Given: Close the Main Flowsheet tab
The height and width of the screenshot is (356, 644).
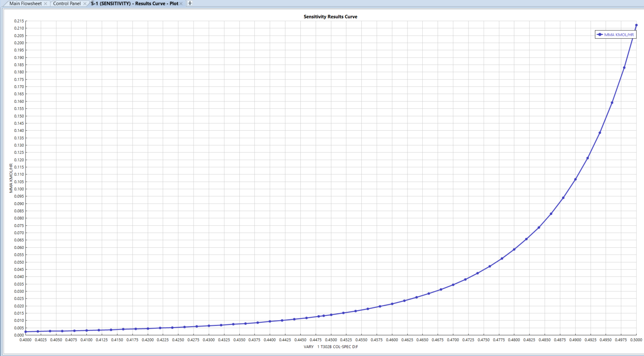Looking at the screenshot, I should pos(45,4).
